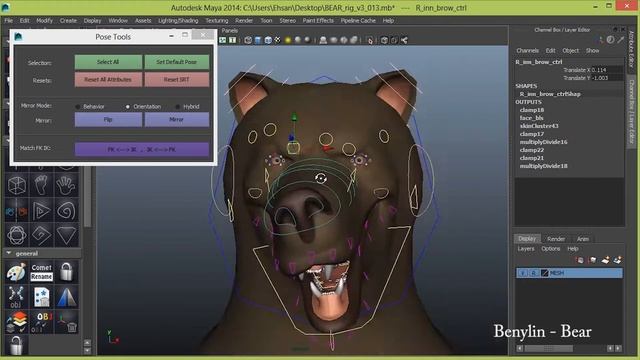The height and width of the screenshot is (360, 640).
Task: Click the Mirror button in Pose Tools
Action: tap(177, 120)
